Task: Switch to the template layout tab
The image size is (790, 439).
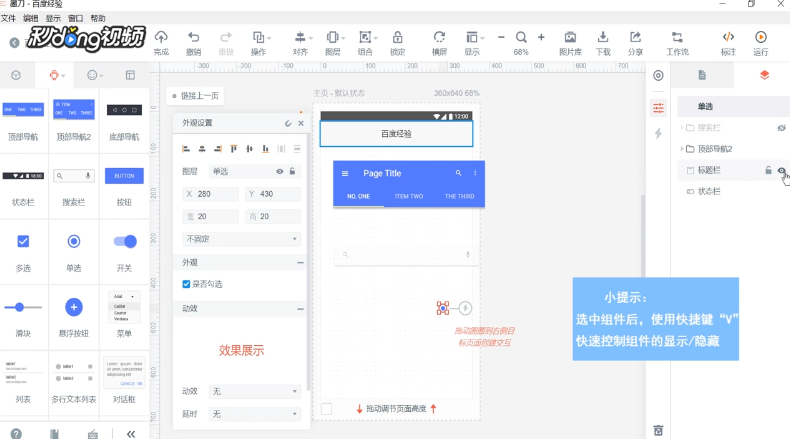Action: point(130,75)
